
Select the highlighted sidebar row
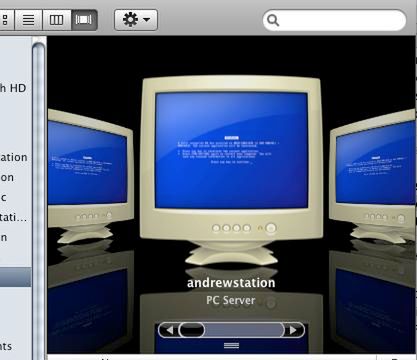(x=16, y=277)
